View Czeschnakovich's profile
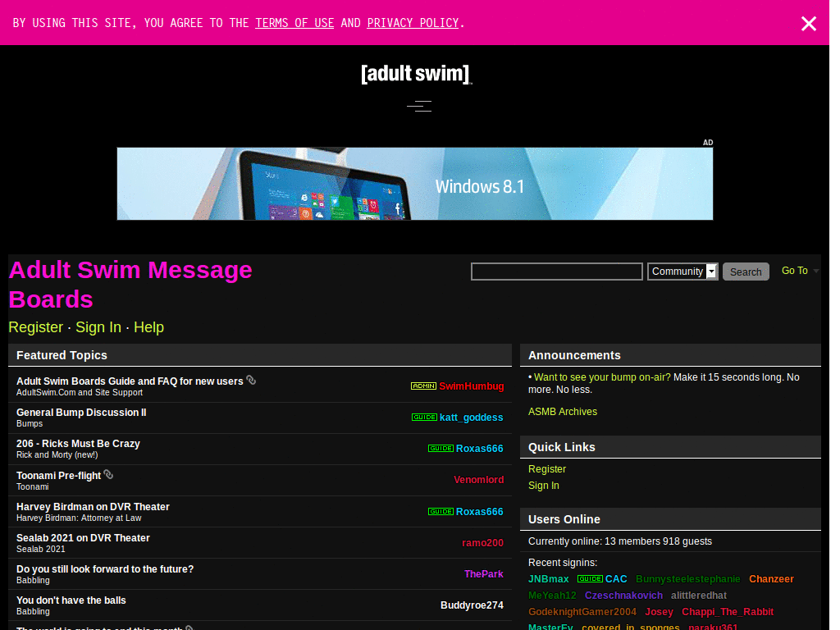Viewport: 840px width, 630px height. point(623,596)
